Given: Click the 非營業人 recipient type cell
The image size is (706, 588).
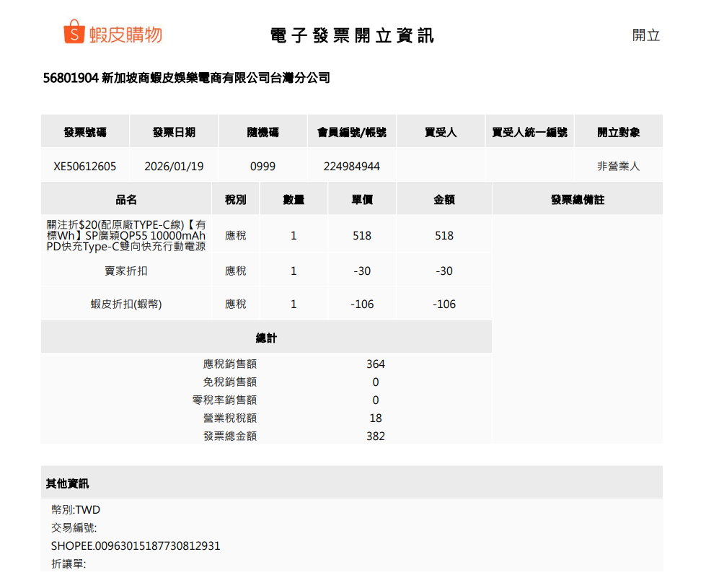Looking at the screenshot, I should pyautogui.click(x=618, y=166).
